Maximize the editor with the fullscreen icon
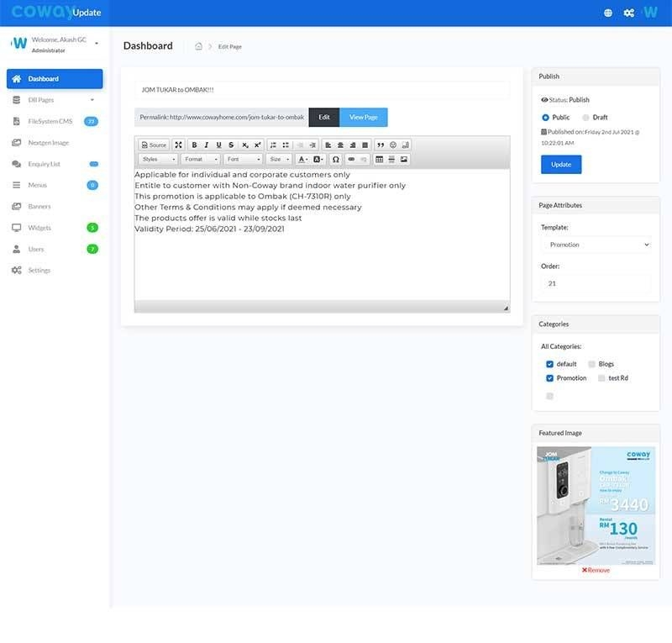 pos(178,145)
